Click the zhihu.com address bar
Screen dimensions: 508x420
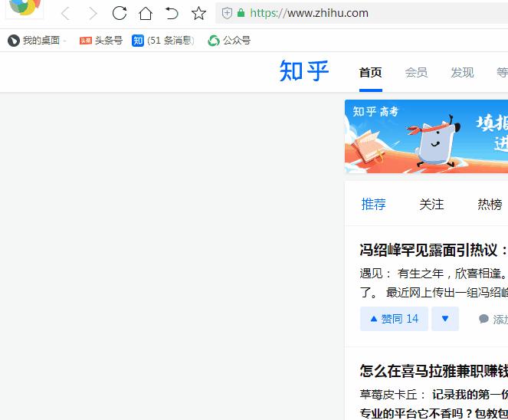point(362,13)
